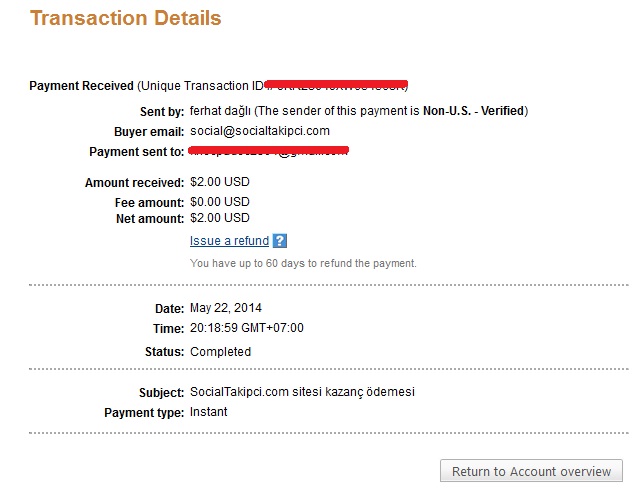Select the Amount received value $2.00 USD
This screenshot has height=489, width=639.
click(219, 183)
